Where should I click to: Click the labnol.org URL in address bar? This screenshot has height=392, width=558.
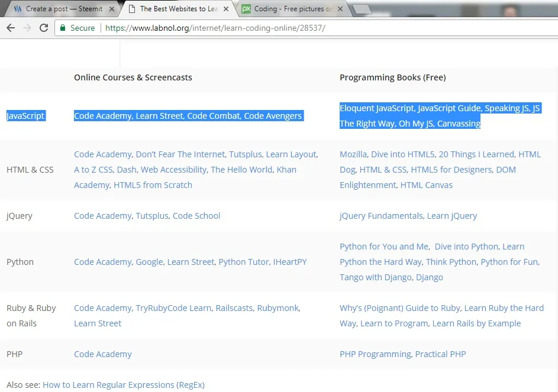[215, 28]
